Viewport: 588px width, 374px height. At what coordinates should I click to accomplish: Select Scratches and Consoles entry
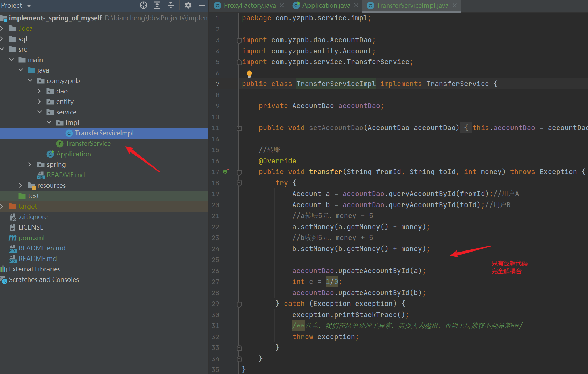pos(44,279)
